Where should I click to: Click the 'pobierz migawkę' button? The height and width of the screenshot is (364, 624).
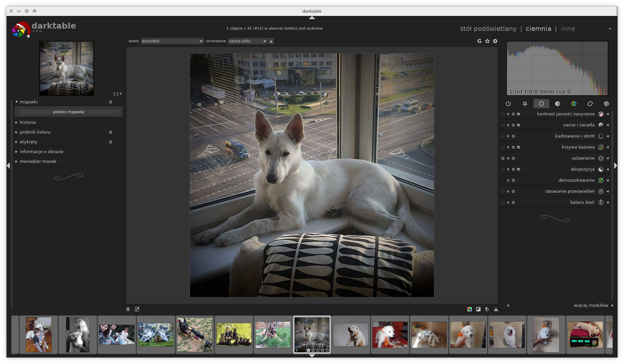point(69,112)
